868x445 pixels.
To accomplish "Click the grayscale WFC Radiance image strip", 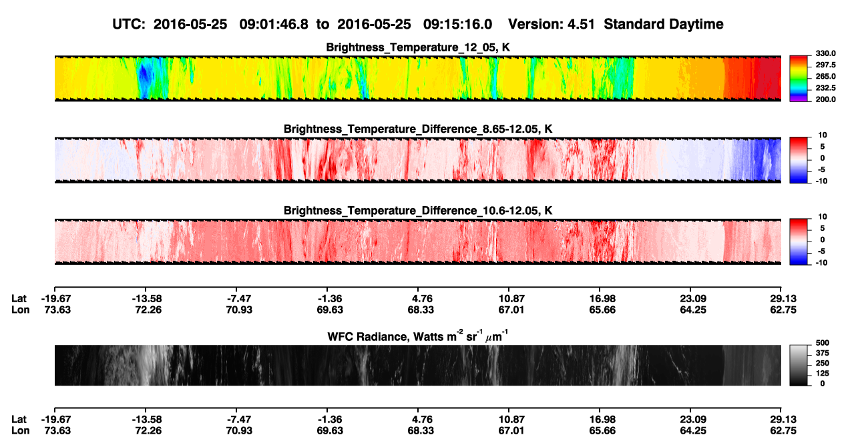I will tap(417, 365).
